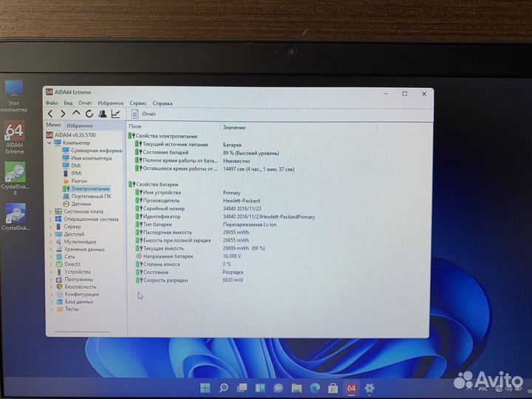Click the up-level arrow in toolbar
Image resolution: width=532 pixels, height=399 pixels.
[x=76, y=113]
